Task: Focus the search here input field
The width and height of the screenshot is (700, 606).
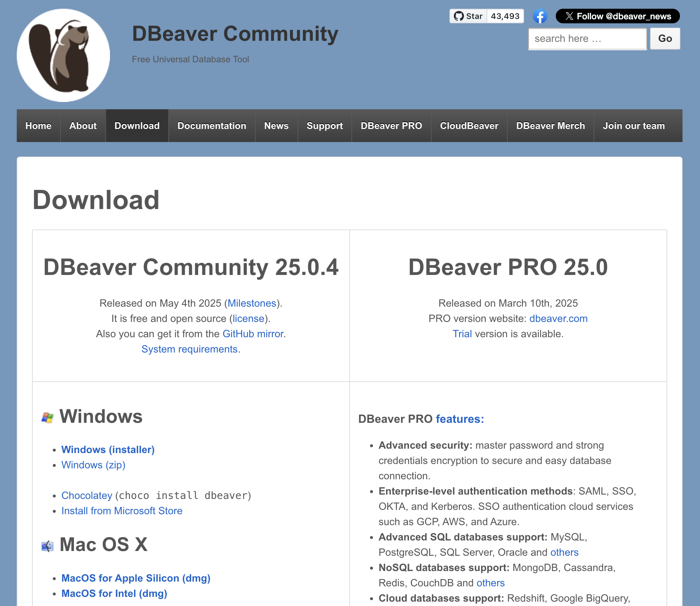Action: pyautogui.click(x=587, y=39)
